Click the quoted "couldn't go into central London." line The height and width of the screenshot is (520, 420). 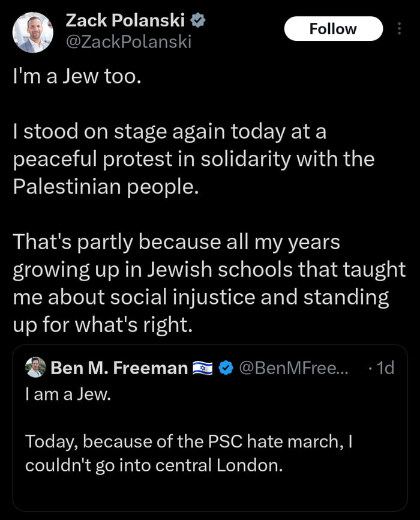pyautogui.click(x=154, y=465)
